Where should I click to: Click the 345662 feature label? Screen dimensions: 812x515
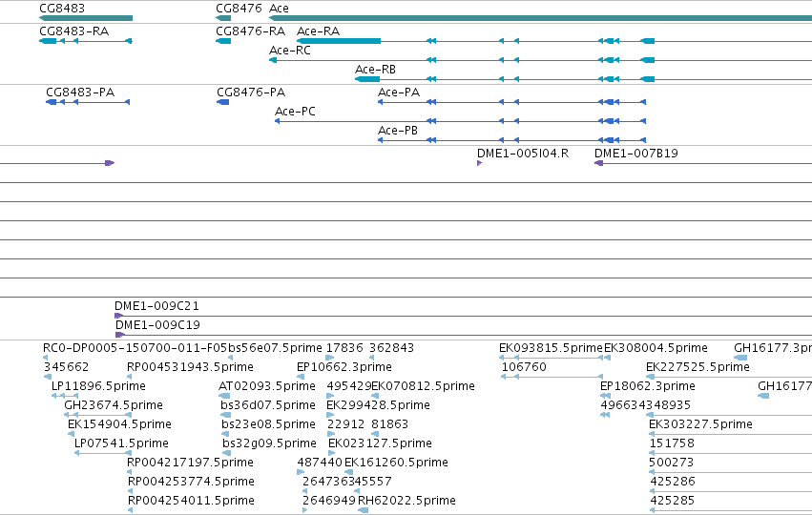(x=66, y=367)
